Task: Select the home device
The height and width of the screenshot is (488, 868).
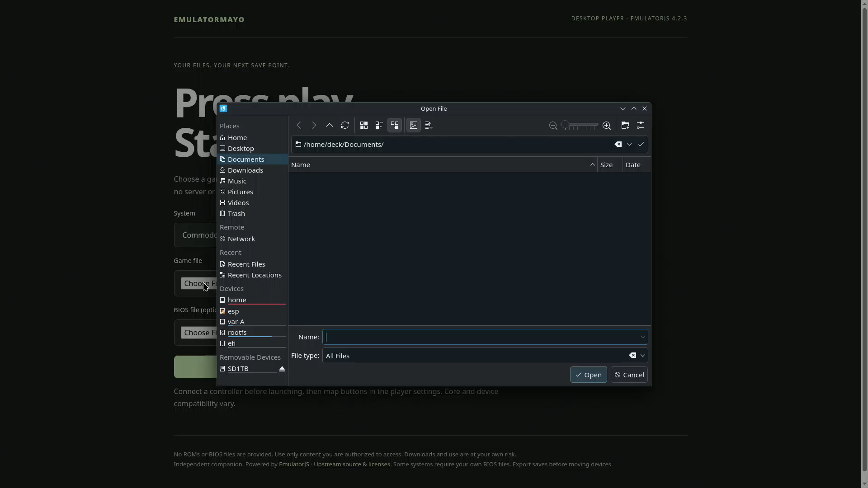Action: 252,300
